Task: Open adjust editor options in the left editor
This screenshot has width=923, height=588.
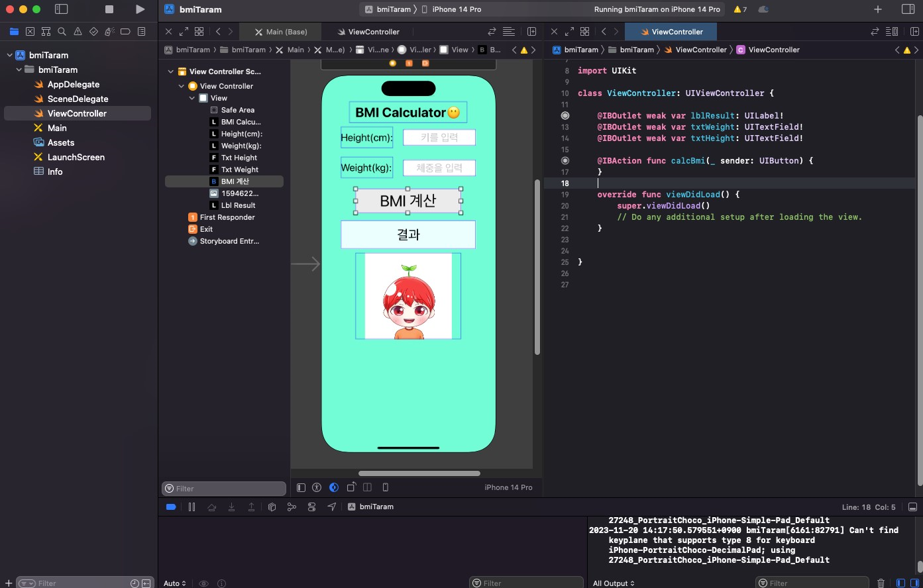Action: pos(509,31)
